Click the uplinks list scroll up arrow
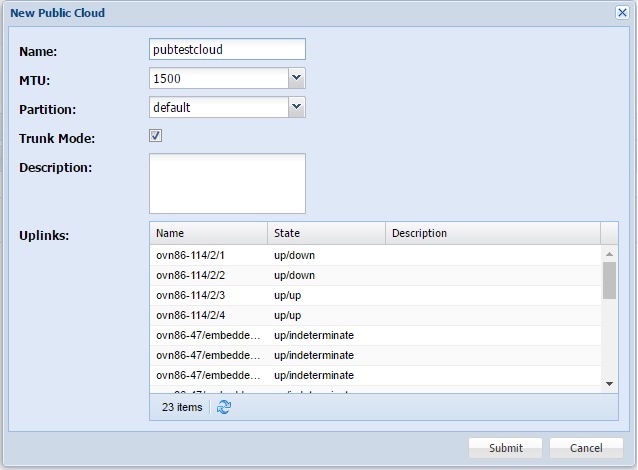 [x=609, y=254]
